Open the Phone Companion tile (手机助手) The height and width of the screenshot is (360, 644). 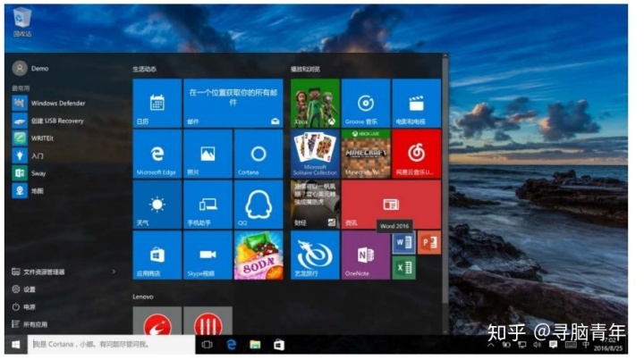click(x=208, y=205)
